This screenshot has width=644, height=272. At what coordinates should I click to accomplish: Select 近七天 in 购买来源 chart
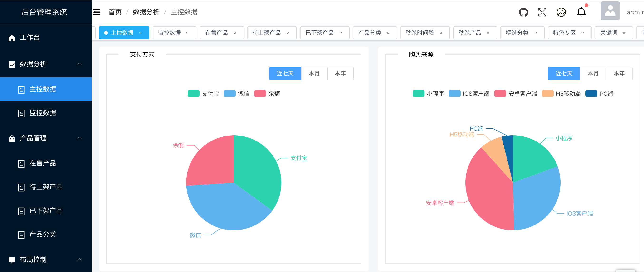point(564,73)
